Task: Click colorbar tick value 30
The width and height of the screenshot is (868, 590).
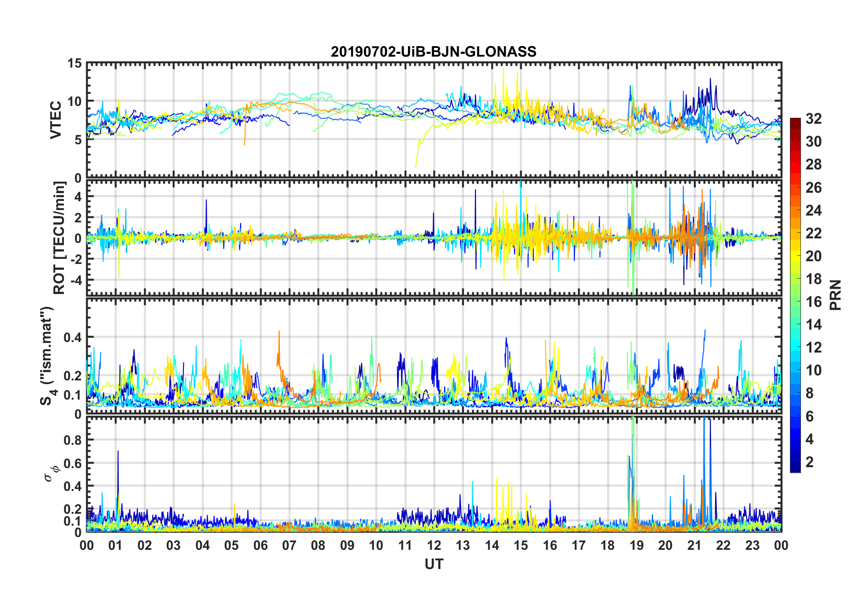Action: [814, 142]
